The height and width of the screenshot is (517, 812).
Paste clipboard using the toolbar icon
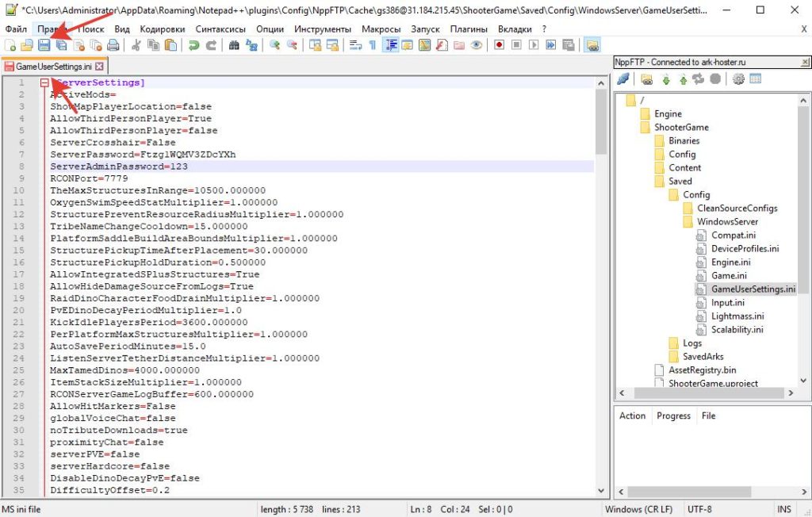point(170,45)
